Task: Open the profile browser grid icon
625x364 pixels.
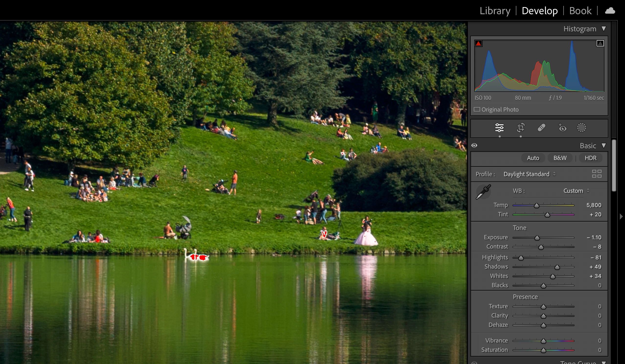Action: tap(596, 174)
